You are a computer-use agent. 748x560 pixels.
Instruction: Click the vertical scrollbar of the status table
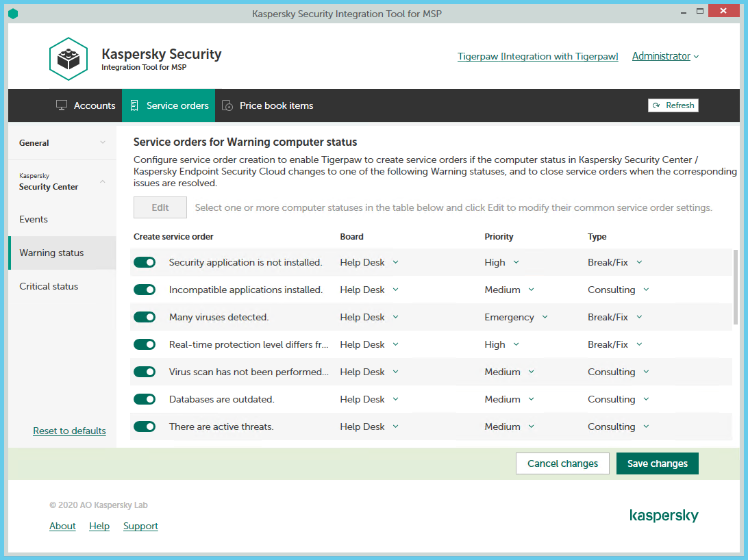coord(736,281)
